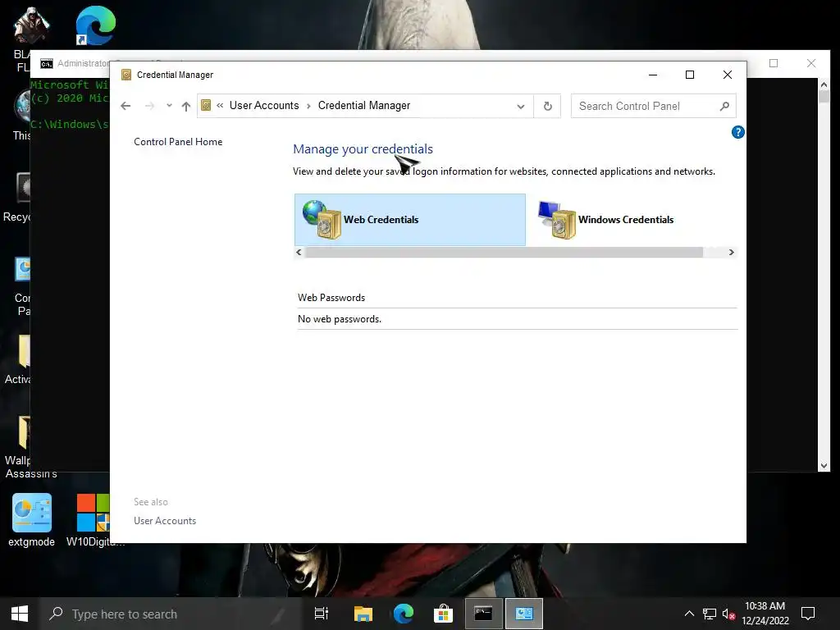Click the credentials horizontal scrollbar left arrow
This screenshot has height=630, width=840.
[x=299, y=253]
